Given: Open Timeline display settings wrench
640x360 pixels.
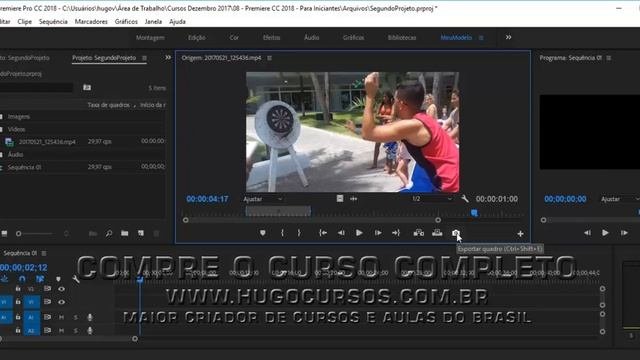Looking at the screenshot, I should pyautogui.click(x=76, y=279).
